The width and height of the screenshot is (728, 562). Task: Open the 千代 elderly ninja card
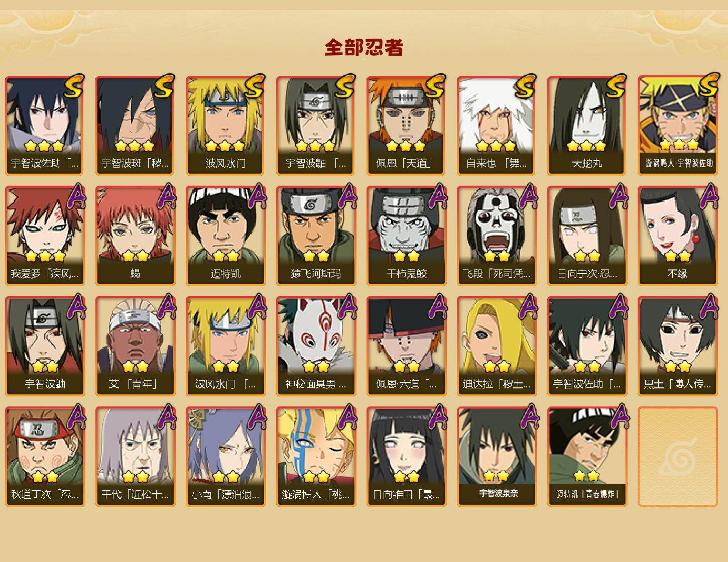click(135, 457)
